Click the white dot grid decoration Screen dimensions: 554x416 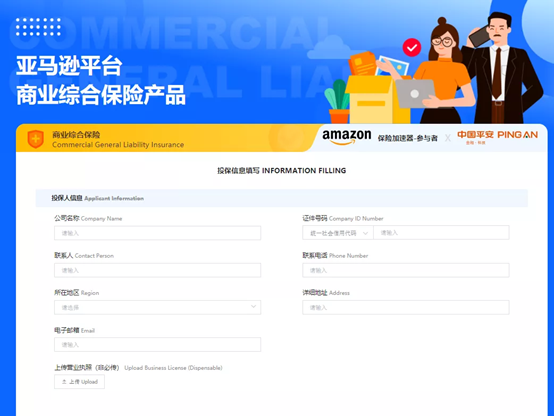click(x=38, y=27)
